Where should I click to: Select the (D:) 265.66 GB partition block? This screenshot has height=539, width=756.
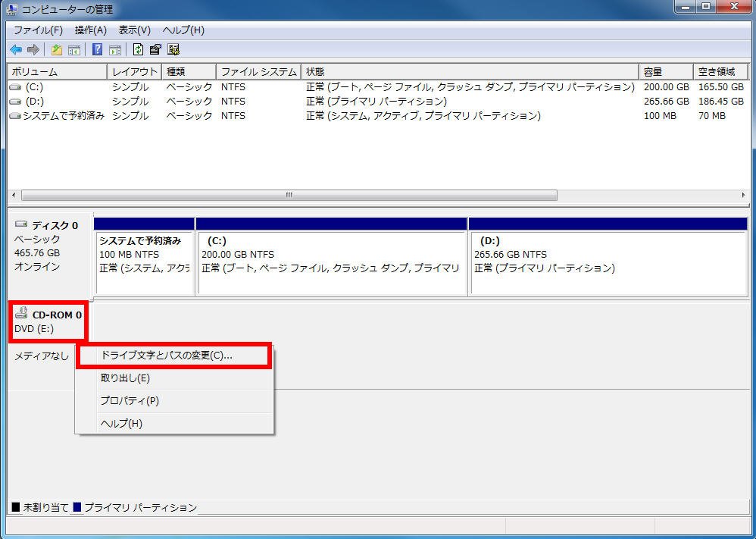click(608, 256)
